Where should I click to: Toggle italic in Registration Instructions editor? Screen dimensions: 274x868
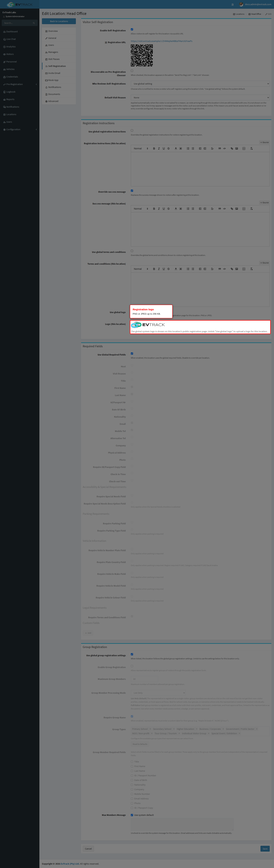click(159, 149)
